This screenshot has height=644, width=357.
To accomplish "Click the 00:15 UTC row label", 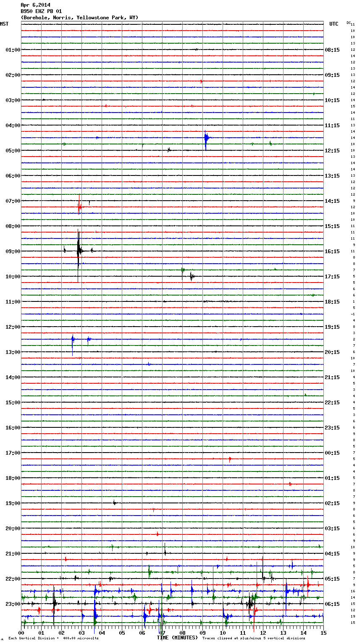I will [332, 453].
